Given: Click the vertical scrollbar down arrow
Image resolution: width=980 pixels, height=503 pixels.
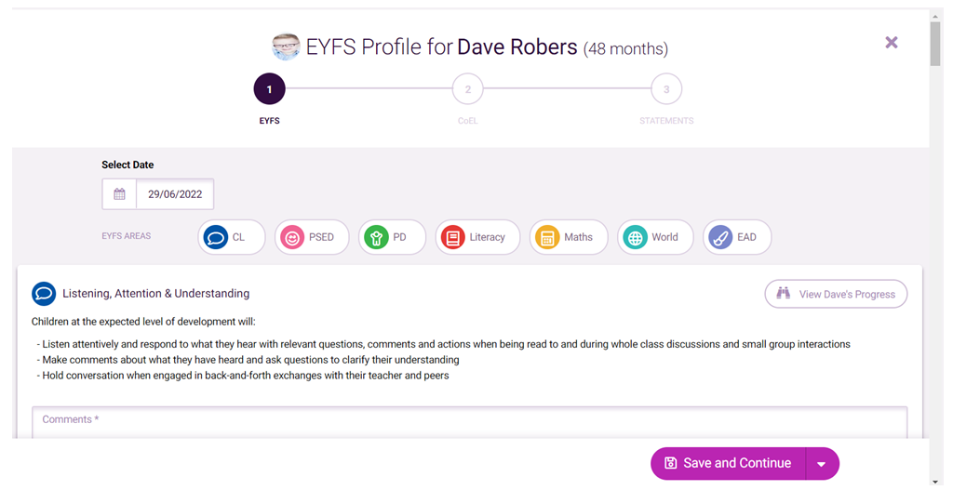Looking at the screenshot, I should point(935,482).
